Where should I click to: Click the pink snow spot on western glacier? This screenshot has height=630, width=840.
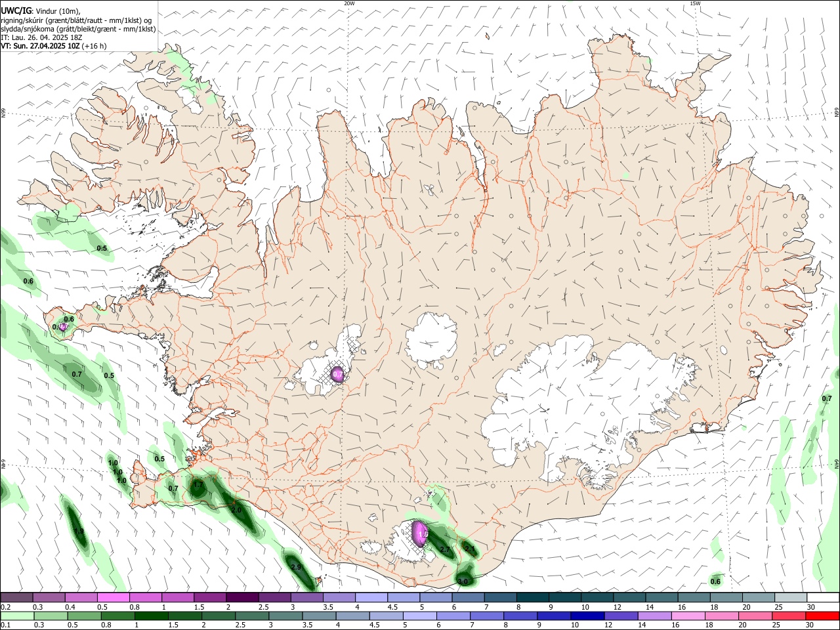[337, 374]
